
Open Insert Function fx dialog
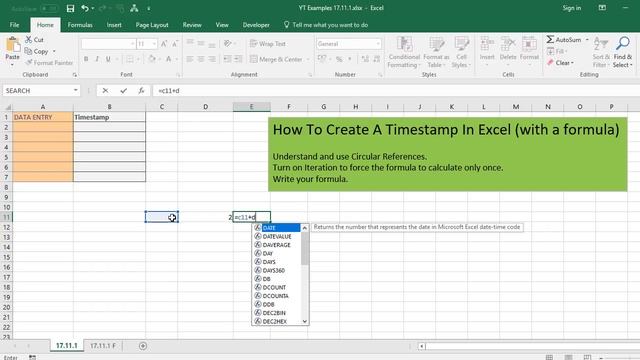pyautogui.click(x=141, y=91)
